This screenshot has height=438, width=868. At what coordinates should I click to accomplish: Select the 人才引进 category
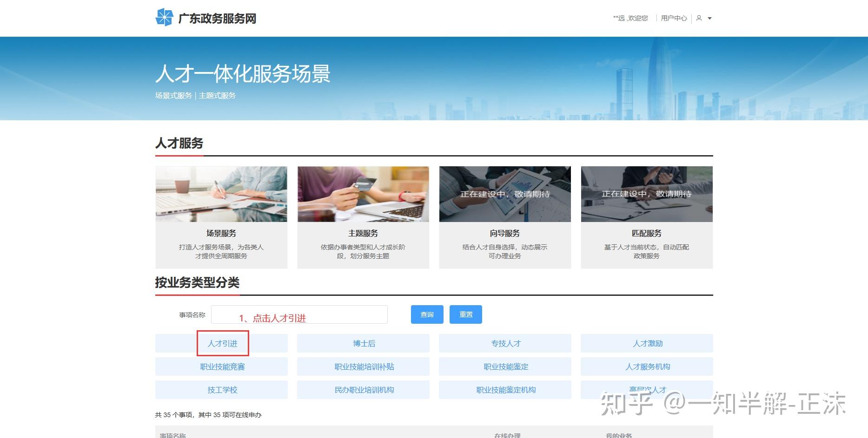222,343
